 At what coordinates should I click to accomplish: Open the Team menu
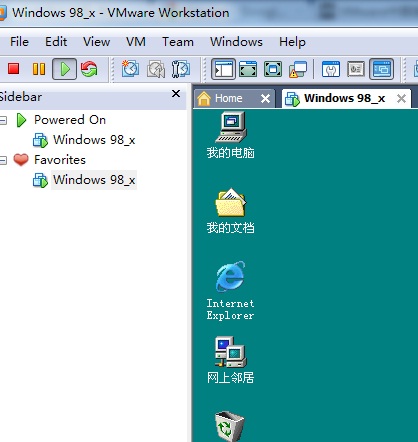(x=178, y=42)
